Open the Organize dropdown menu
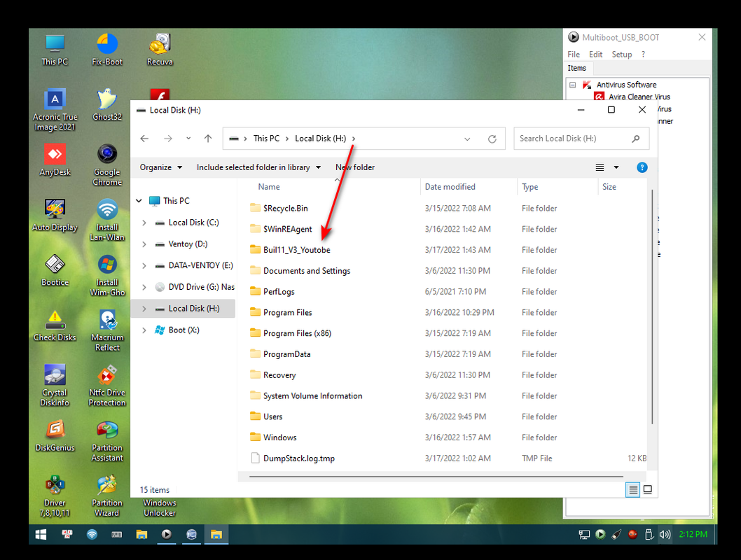Viewport: 741px width, 560px height. (x=160, y=167)
